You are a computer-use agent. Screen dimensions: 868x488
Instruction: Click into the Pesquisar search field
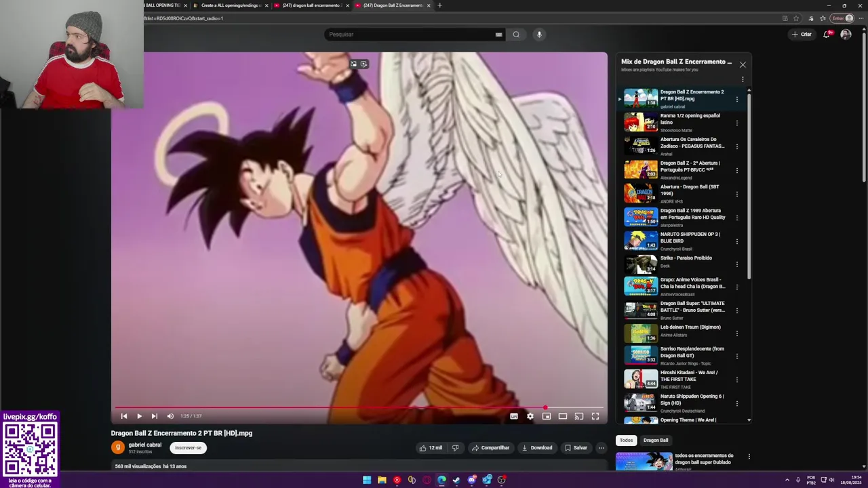(410, 35)
